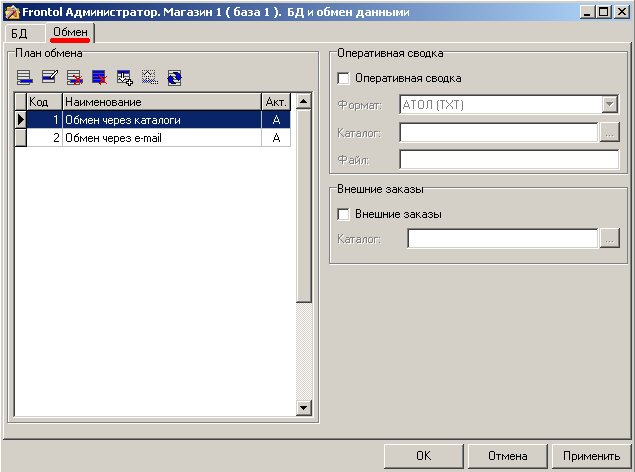Browse catalog for Оперативная сводка with ellipsis button
Viewport: 635px width, 472px height.
click(x=609, y=133)
